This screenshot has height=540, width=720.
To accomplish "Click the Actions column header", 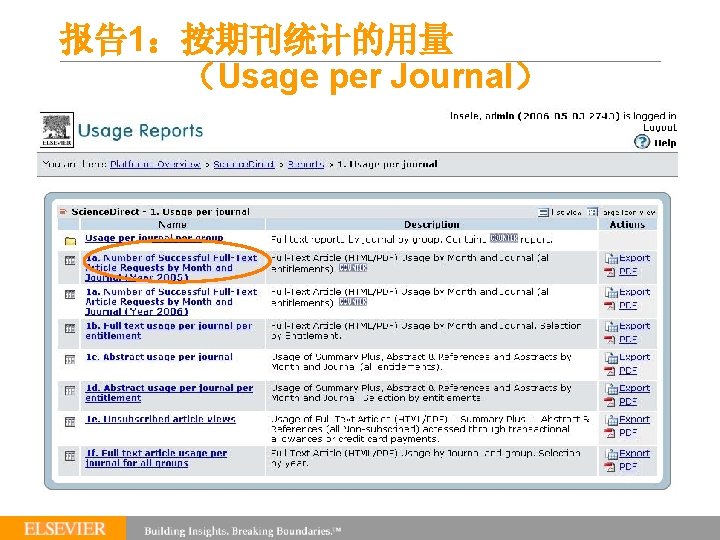I will (x=627, y=225).
